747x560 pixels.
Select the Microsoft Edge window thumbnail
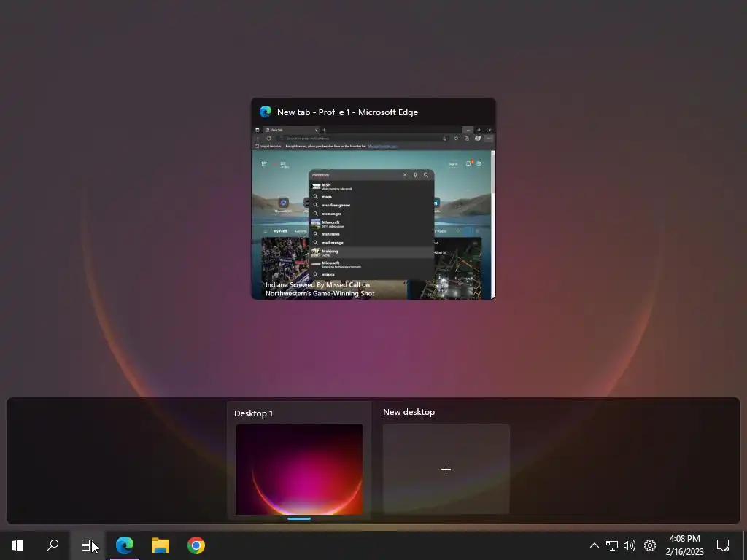click(x=373, y=213)
